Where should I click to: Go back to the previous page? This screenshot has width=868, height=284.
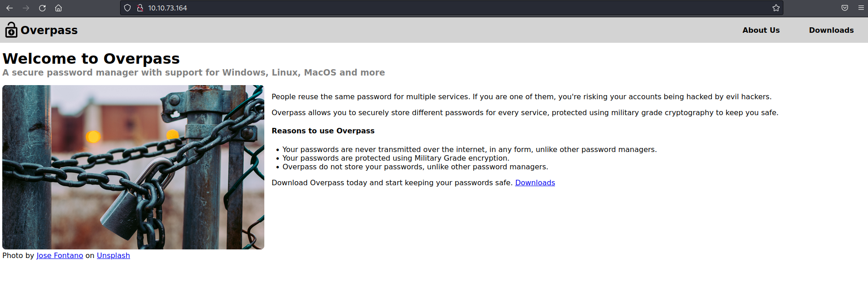point(10,8)
